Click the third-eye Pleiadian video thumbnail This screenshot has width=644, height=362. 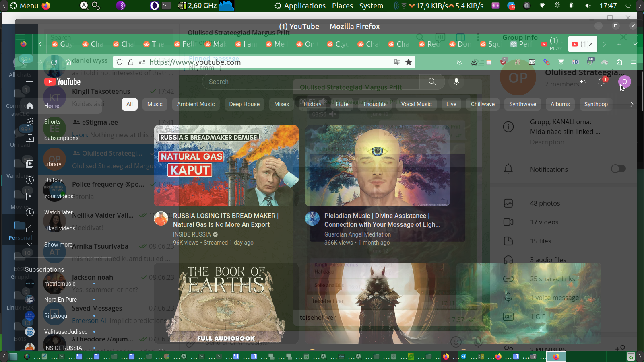pyautogui.click(x=378, y=166)
